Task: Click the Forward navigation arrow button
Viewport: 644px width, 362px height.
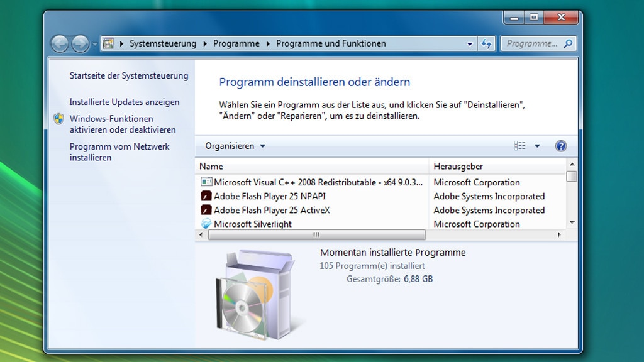Action: [80, 43]
